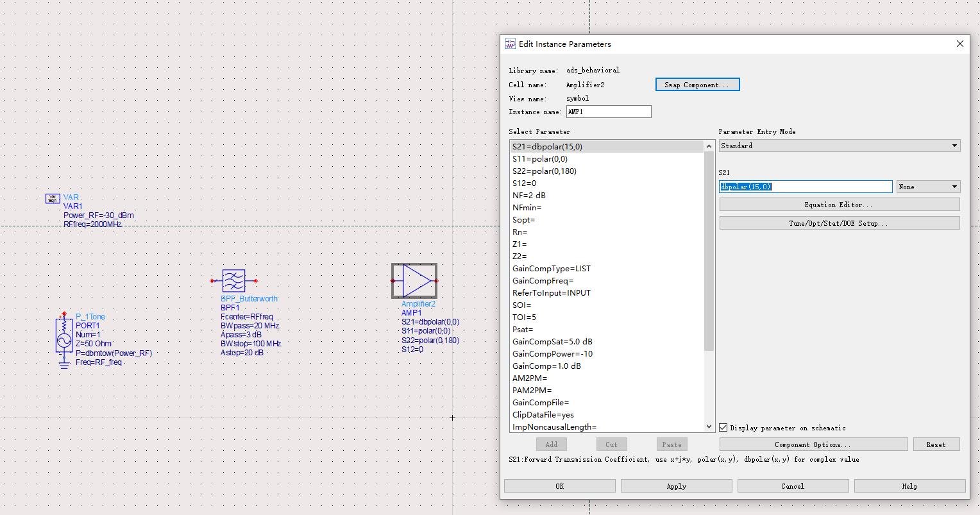
Task: Open the S21 unit dropdown showing None
Action: [x=928, y=187]
